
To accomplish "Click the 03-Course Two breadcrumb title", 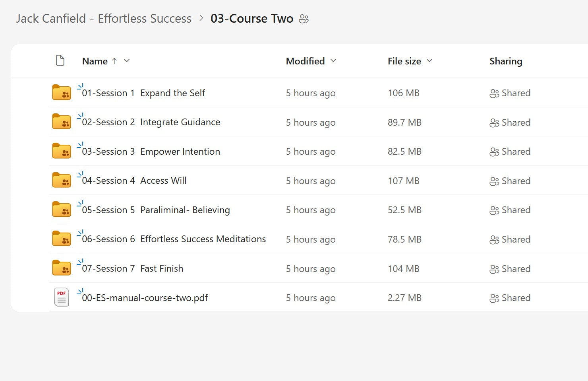I will pyautogui.click(x=253, y=18).
